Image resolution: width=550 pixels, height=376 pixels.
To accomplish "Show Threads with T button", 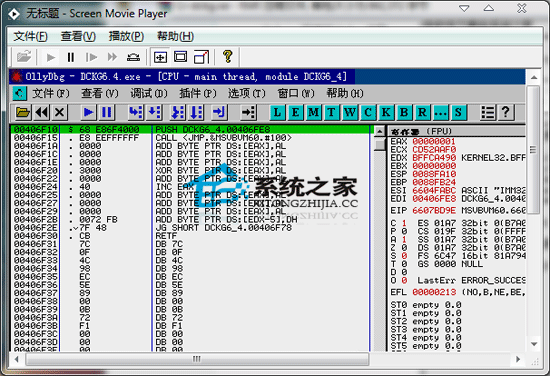I will 331,113.
